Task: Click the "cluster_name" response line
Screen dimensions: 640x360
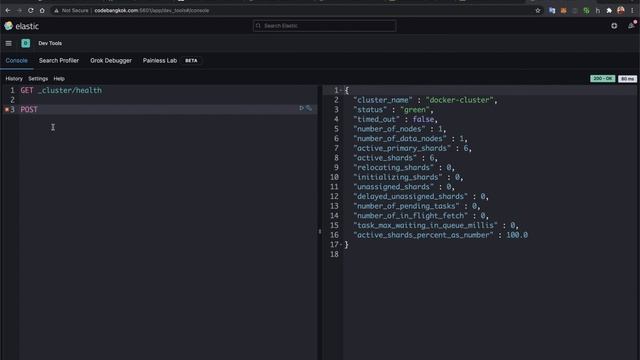Action: click(x=425, y=100)
